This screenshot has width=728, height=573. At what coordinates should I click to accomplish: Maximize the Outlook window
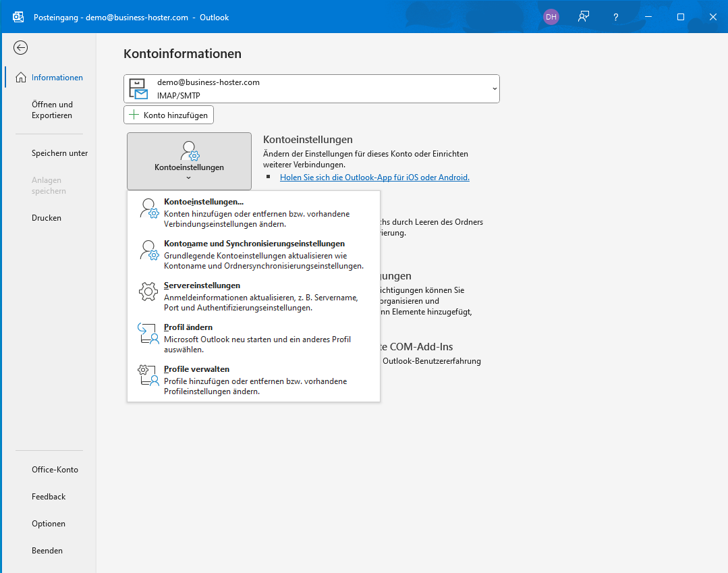pos(681,17)
